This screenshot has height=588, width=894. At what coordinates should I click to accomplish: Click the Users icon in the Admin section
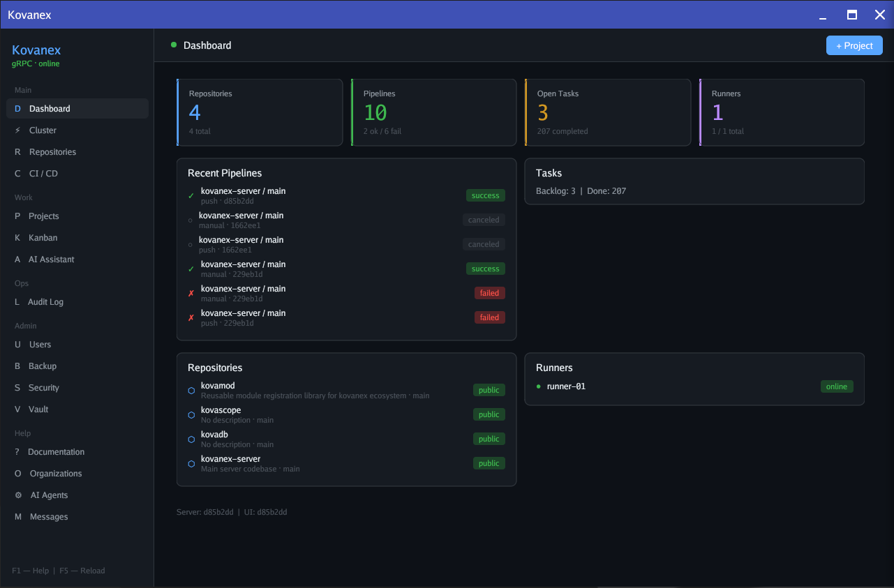click(17, 344)
